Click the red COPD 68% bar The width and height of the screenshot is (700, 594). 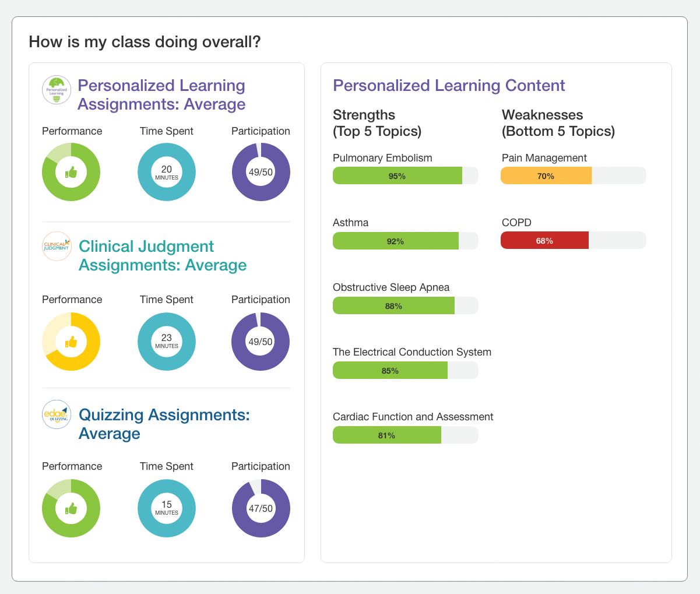click(544, 240)
